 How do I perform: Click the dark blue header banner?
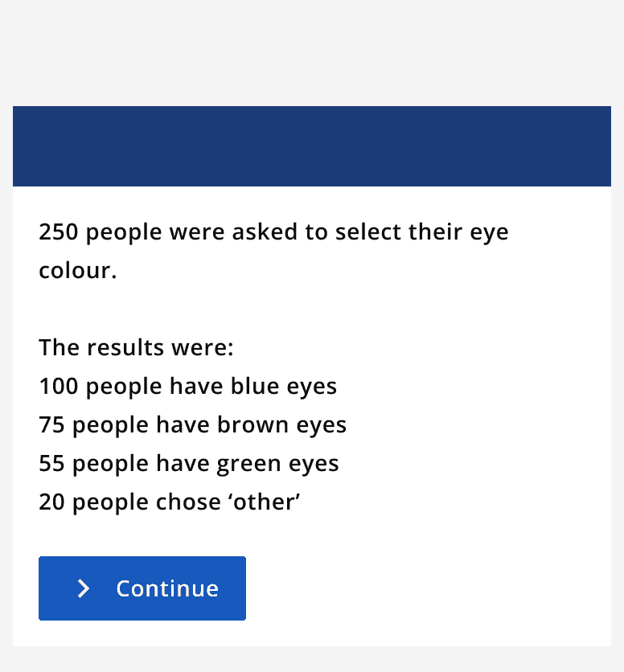coord(312,146)
